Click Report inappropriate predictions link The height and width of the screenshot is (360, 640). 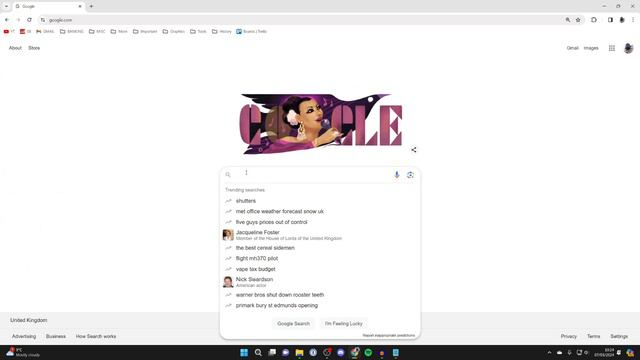tap(389, 336)
